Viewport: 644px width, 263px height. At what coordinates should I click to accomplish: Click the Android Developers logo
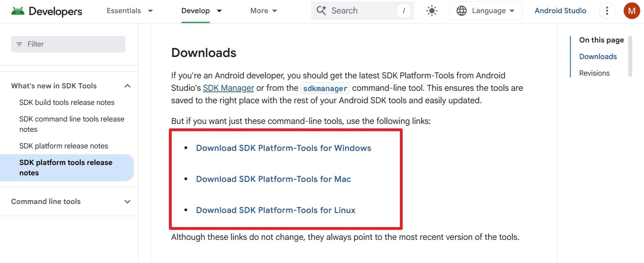pyautogui.click(x=47, y=11)
